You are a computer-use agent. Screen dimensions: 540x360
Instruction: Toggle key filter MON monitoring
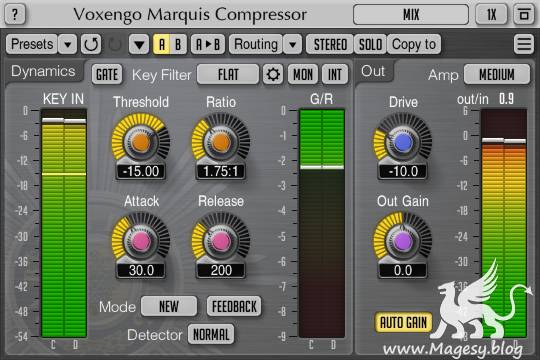(303, 74)
